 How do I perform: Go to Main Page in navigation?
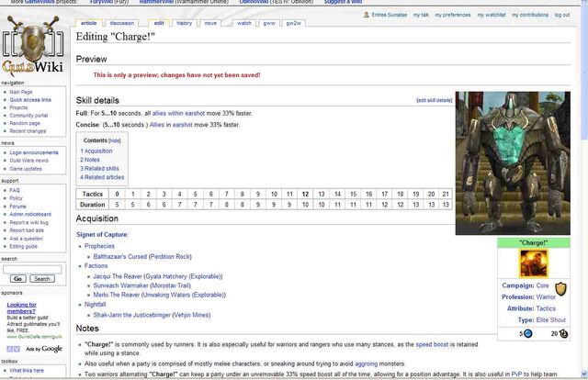21,92
